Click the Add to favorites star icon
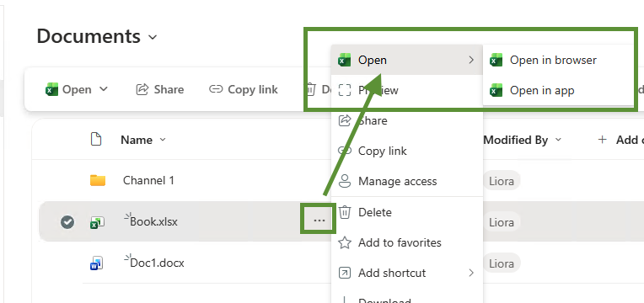The image size is (644, 303). point(344,242)
